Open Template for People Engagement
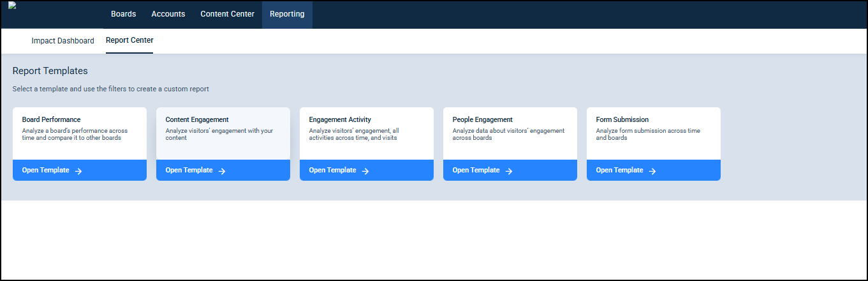This screenshot has width=868, height=281. coord(476,171)
